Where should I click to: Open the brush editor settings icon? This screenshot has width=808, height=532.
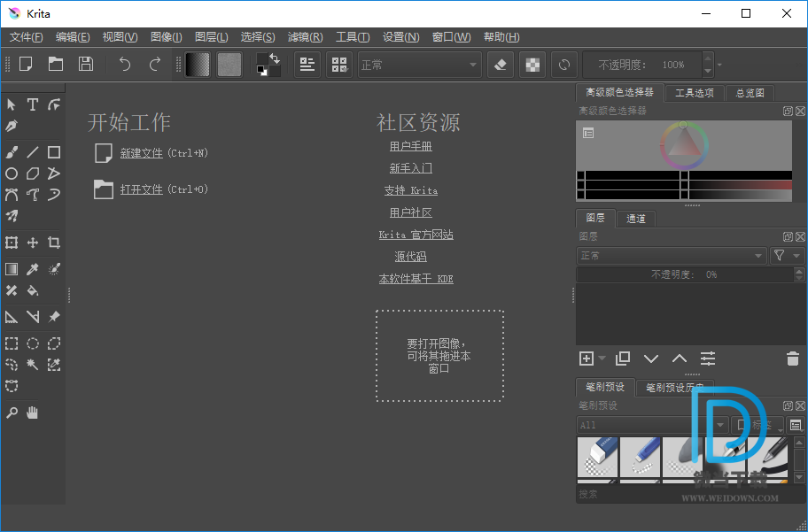pos(307,65)
